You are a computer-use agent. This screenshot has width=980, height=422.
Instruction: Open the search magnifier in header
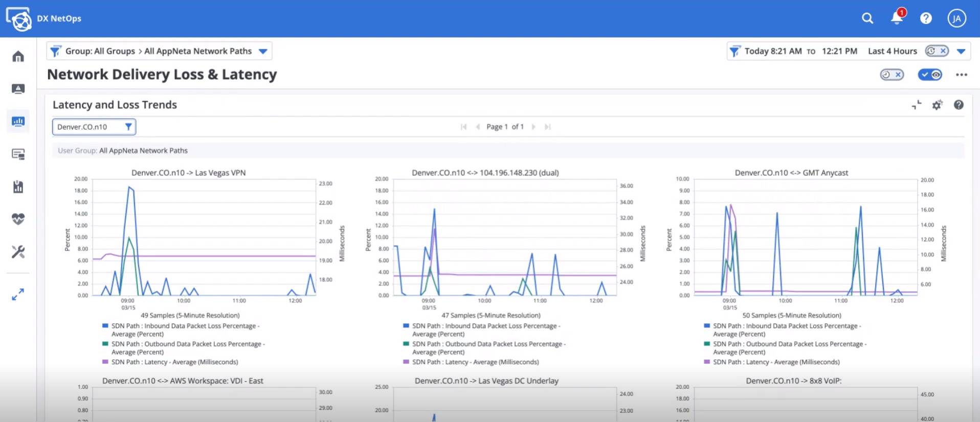pyautogui.click(x=867, y=18)
